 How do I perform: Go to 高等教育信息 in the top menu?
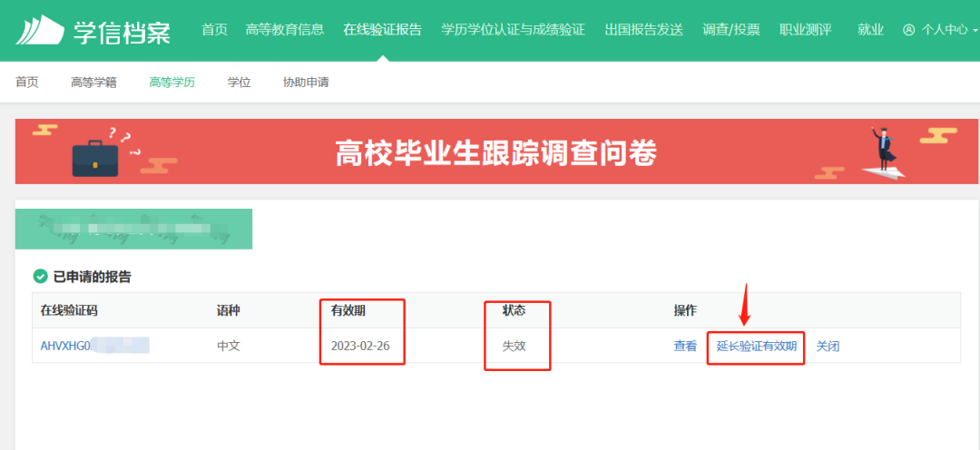coord(284,30)
